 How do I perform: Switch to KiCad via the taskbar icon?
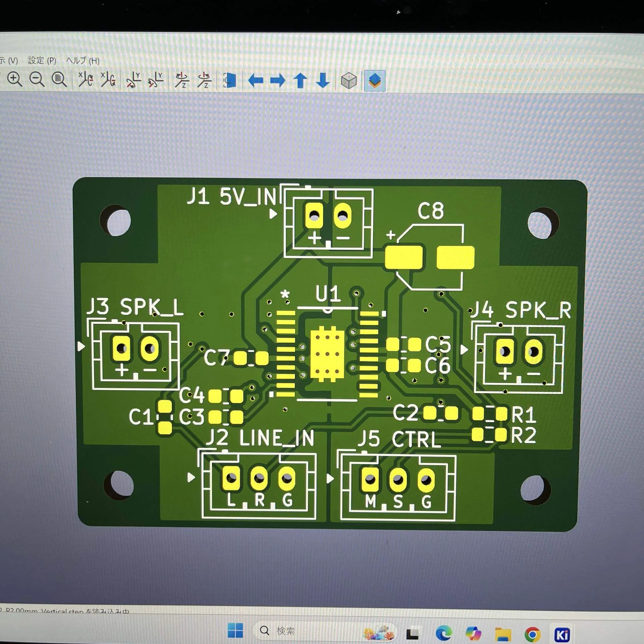[x=562, y=635]
